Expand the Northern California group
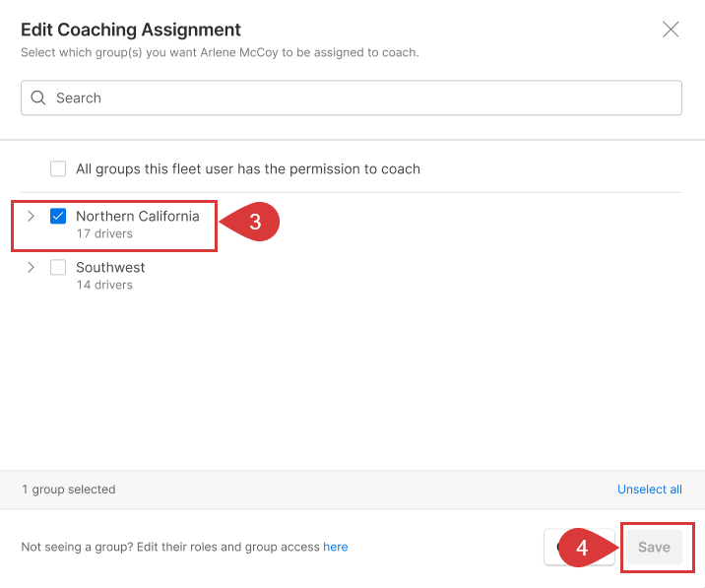 31,217
